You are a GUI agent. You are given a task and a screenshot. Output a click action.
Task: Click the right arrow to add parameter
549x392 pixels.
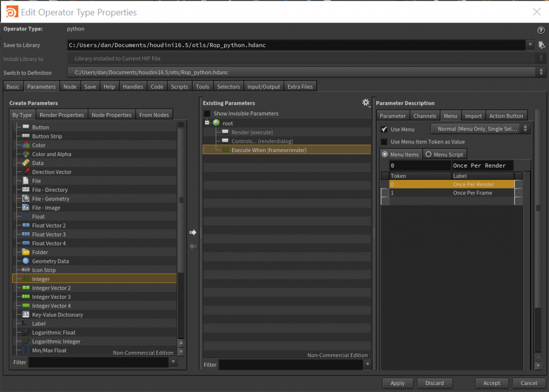click(x=193, y=232)
